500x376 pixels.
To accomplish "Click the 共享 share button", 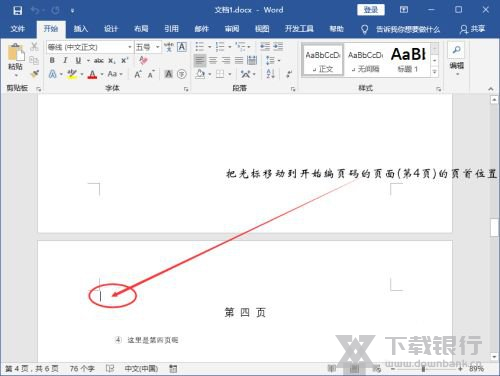I will click(x=472, y=29).
